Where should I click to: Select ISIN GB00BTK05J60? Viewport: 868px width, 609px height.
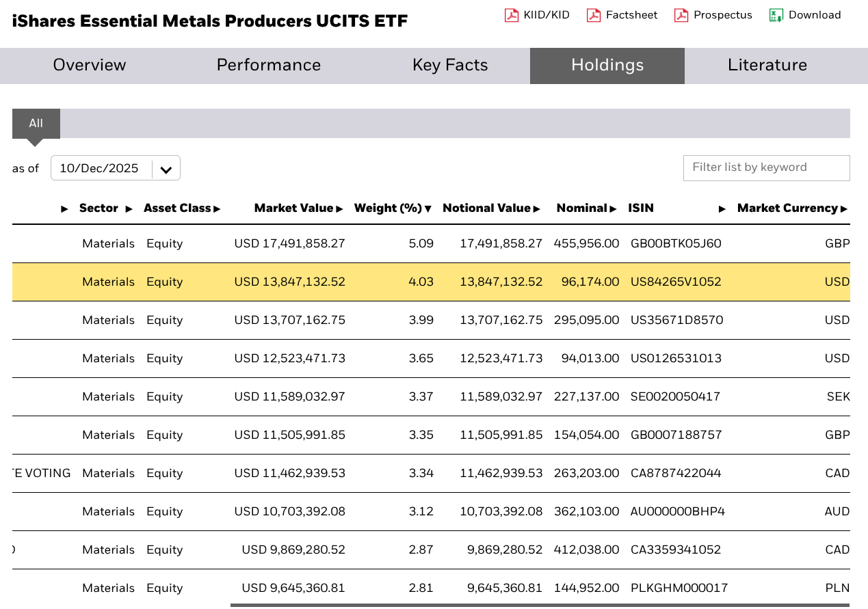click(676, 244)
